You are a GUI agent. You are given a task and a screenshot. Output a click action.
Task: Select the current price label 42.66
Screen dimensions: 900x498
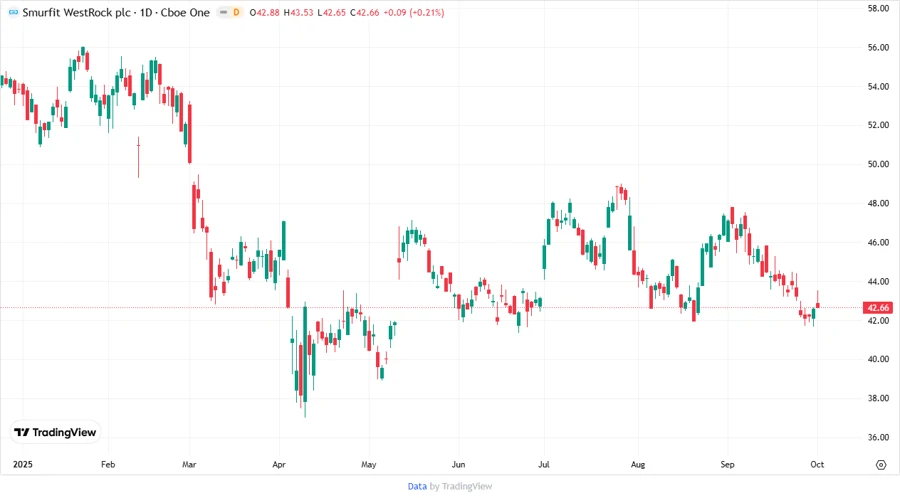point(879,308)
